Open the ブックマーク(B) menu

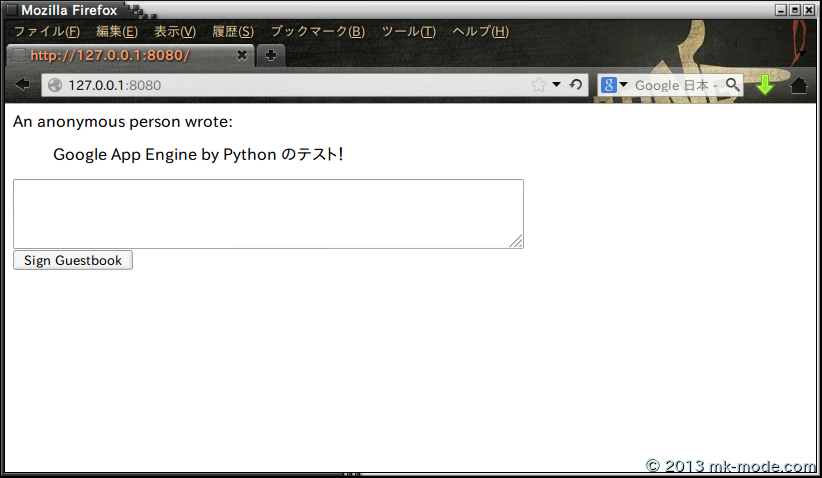point(317,31)
